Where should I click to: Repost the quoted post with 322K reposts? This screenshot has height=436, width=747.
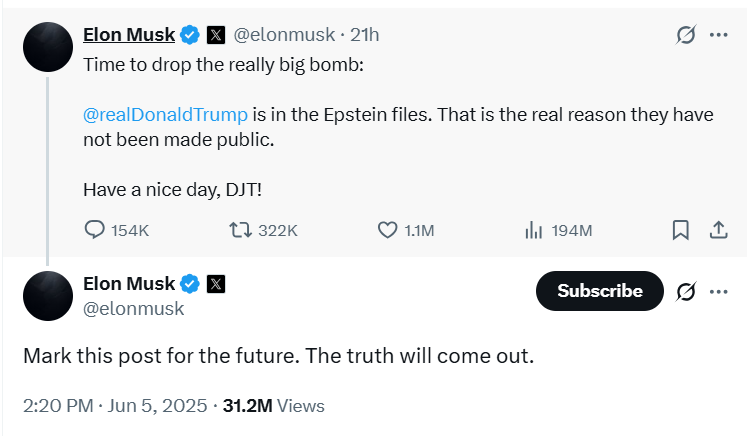[241, 230]
